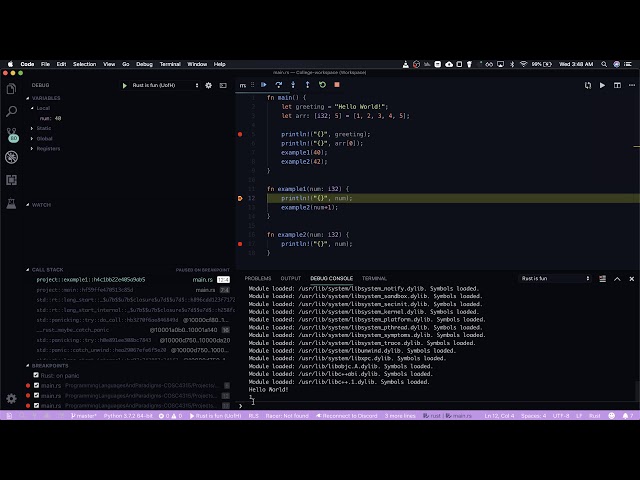Open macOS Spotlight search icon
The width and height of the screenshot is (640, 480).
tap(604, 64)
